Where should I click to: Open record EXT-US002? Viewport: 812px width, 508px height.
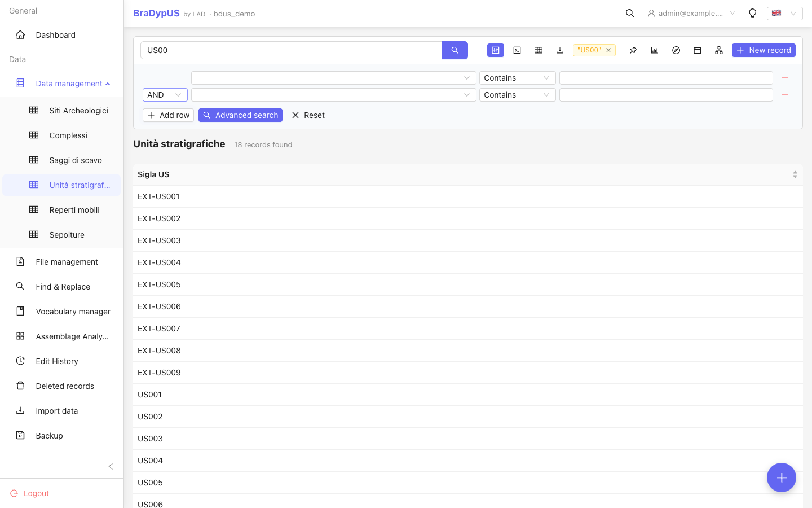click(468, 218)
